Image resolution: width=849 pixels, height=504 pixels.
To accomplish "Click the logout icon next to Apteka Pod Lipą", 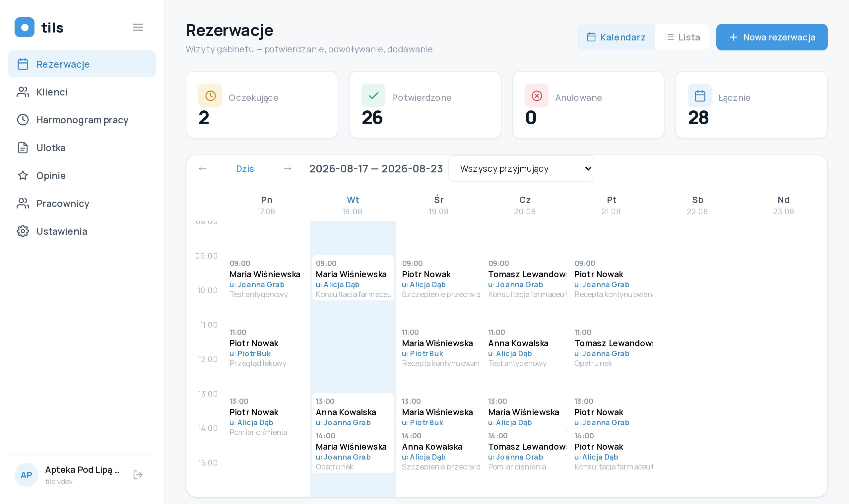I will click(x=138, y=474).
